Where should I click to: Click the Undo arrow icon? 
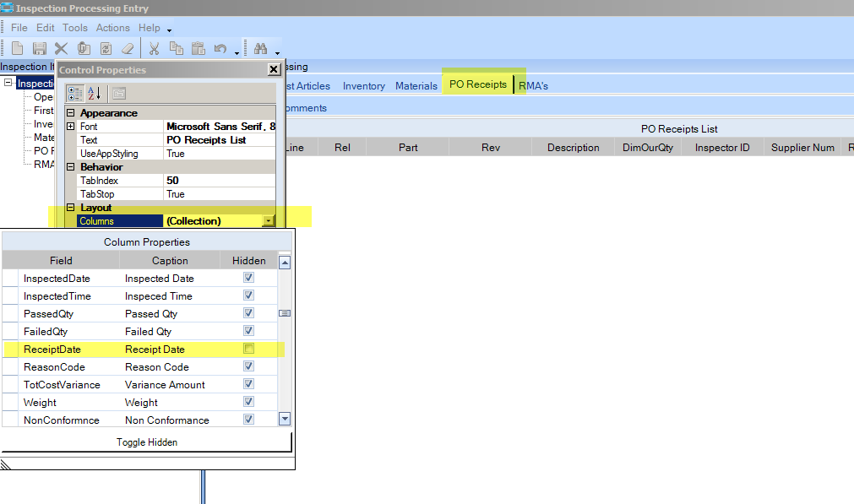220,48
